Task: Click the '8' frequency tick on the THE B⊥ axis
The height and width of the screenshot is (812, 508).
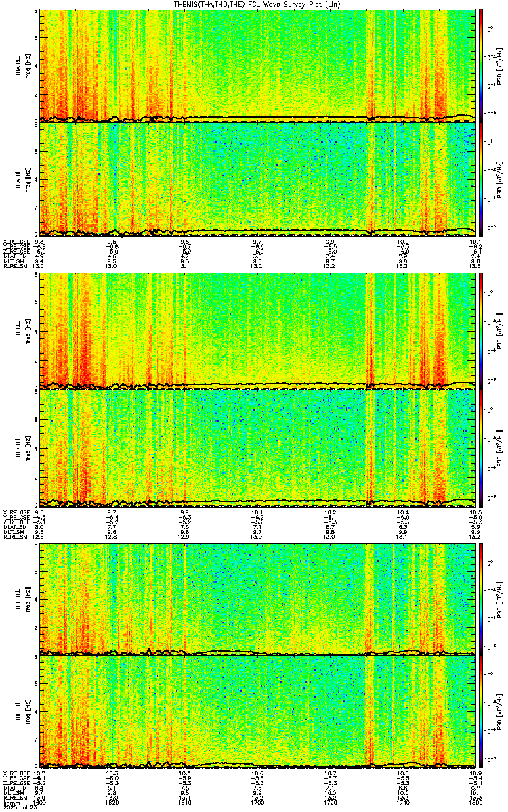Action: (x=35, y=545)
